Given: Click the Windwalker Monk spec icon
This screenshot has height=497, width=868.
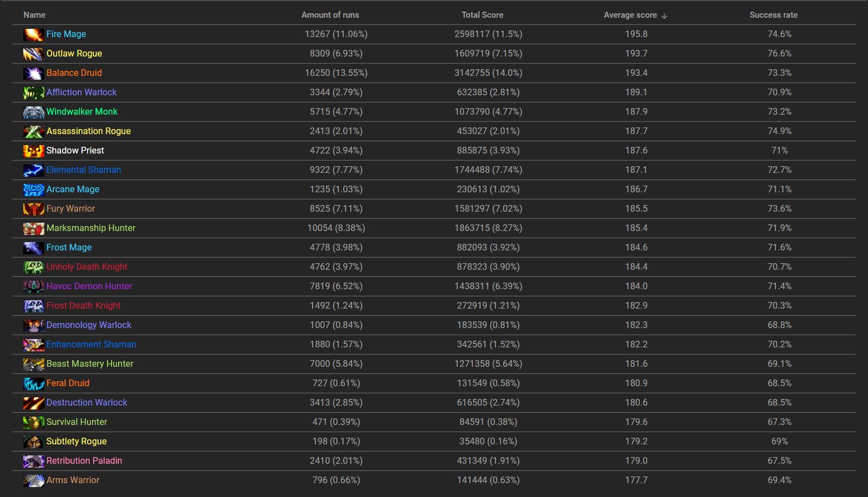Looking at the screenshot, I should [33, 112].
